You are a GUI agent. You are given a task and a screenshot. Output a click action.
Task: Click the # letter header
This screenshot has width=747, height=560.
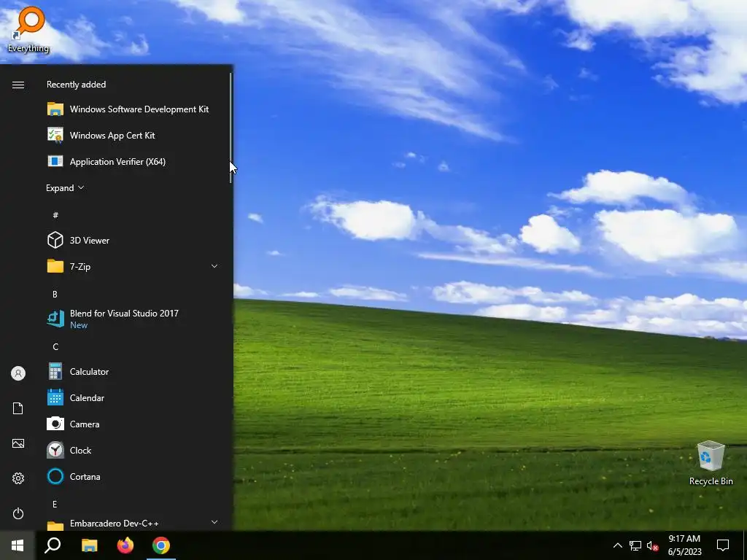55,215
